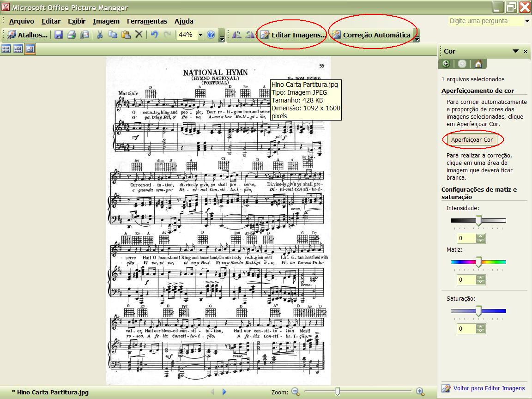Rotate image left icon
Screen dimensions: 532x399
pyautogui.click(x=237, y=35)
